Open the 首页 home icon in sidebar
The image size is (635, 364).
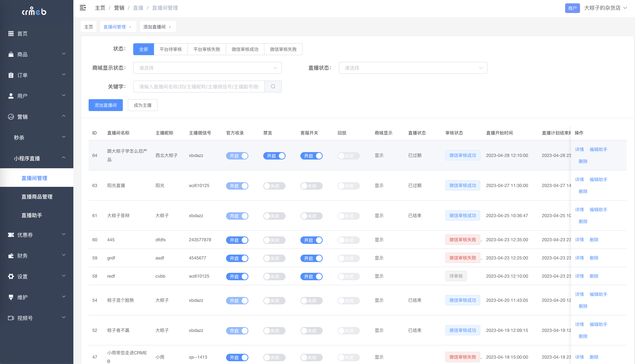(11, 33)
